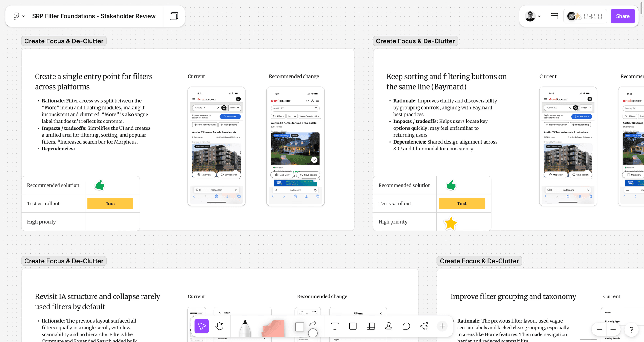The image size is (644, 342).
Task: Open the help question mark
Action: click(631, 329)
